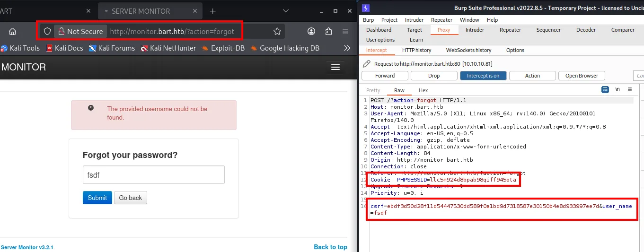Follow the Back to top link
Viewport: 644px width, 252px height.
330,247
